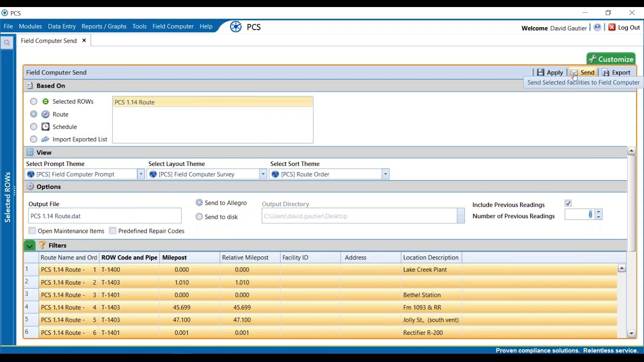Close the Field Computer Send tab
Viewport: 644px width, 362px height.
(x=84, y=41)
